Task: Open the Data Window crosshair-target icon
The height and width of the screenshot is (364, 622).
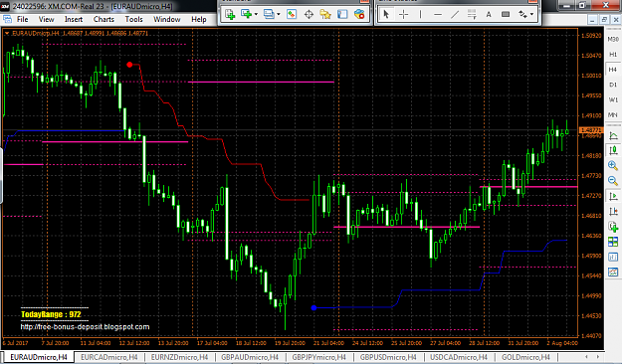Action: pyautogui.click(x=309, y=14)
